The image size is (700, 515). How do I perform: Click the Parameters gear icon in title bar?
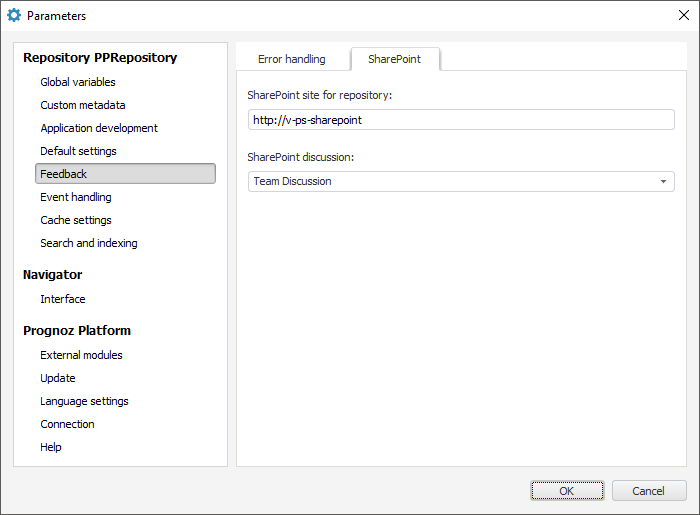pos(14,16)
